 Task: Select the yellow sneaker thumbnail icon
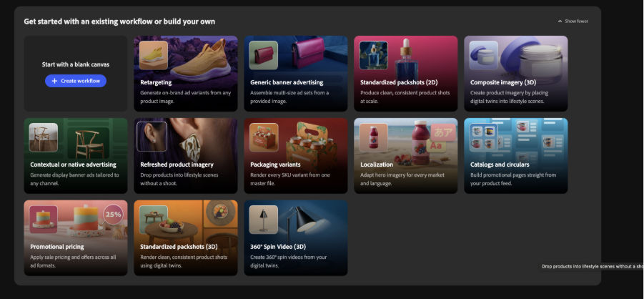[x=154, y=56]
